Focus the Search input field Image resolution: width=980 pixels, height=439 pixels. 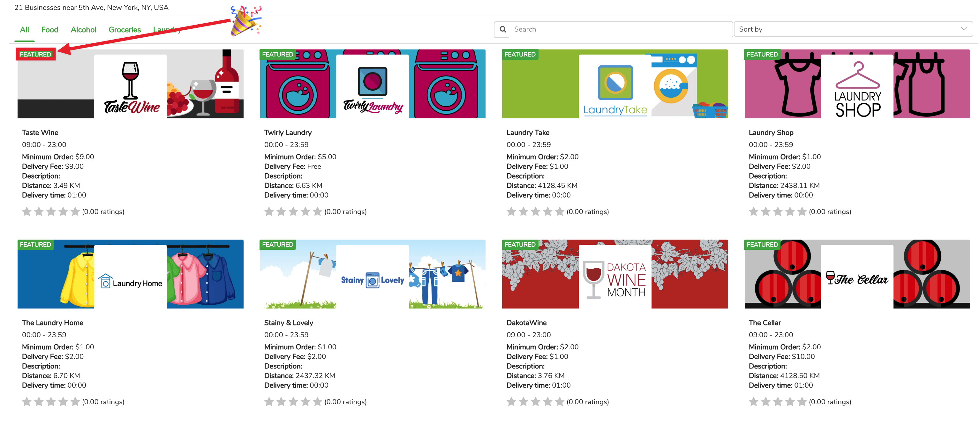coord(620,29)
